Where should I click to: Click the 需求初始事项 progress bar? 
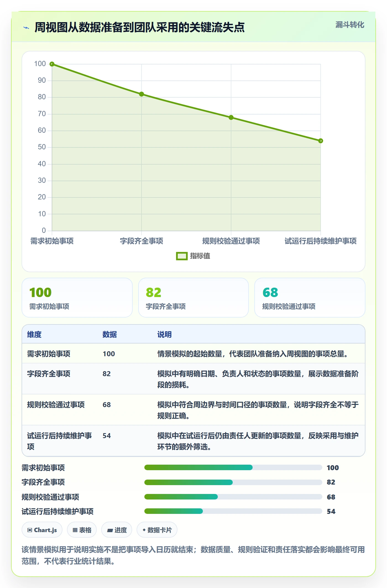point(233,467)
